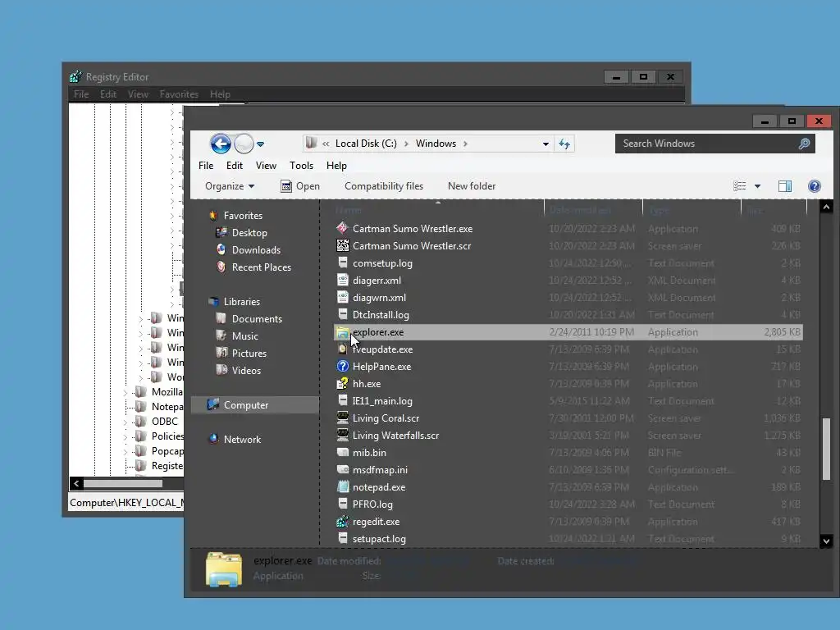Image resolution: width=840 pixels, height=630 pixels.
Task: Select msdfmap.ini file icon
Action: coord(342,469)
